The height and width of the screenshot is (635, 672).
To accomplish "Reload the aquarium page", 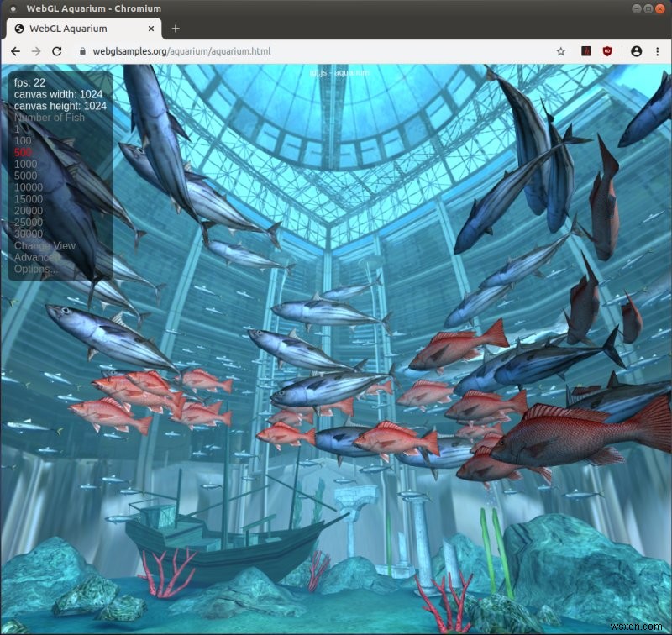I will [x=57, y=51].
